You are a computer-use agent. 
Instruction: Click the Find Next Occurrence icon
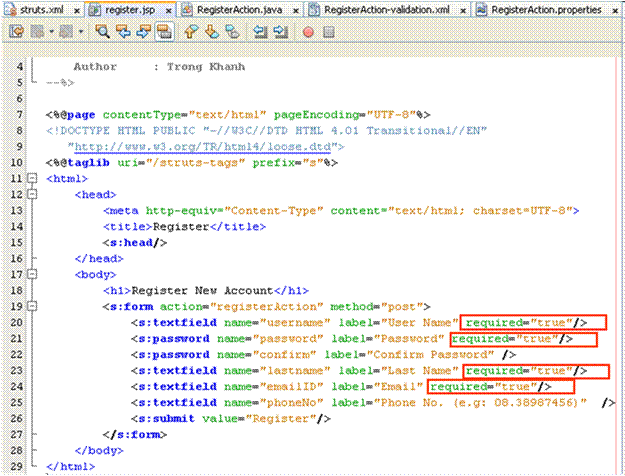point(144,31)
